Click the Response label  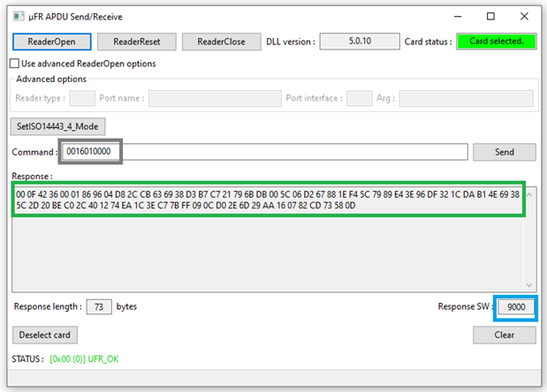[32, 177]
